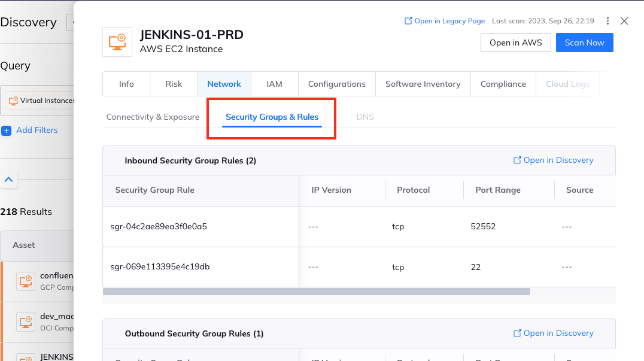Screen dimensions: 644x361
Task: Click the Inbound Security Group Rules heading
Action: [x=190, y=160]
